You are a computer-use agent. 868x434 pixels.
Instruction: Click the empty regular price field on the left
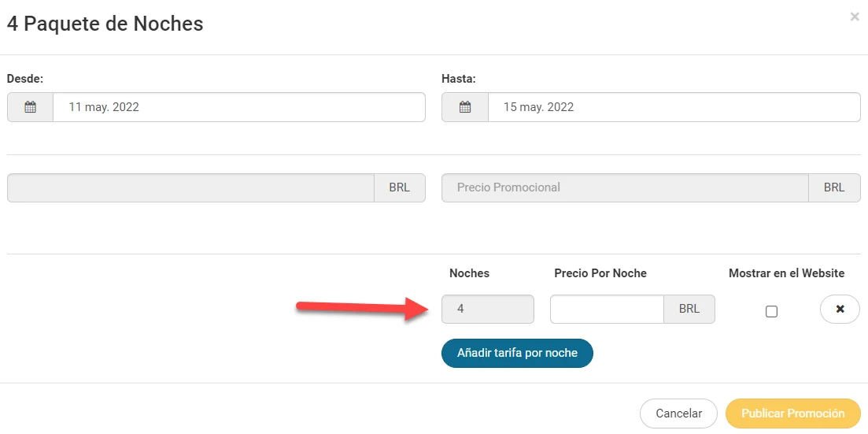tap(190, 187)
